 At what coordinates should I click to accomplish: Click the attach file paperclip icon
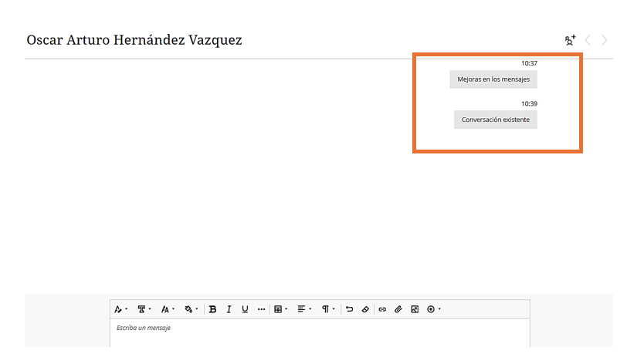[x=398, y=309]
